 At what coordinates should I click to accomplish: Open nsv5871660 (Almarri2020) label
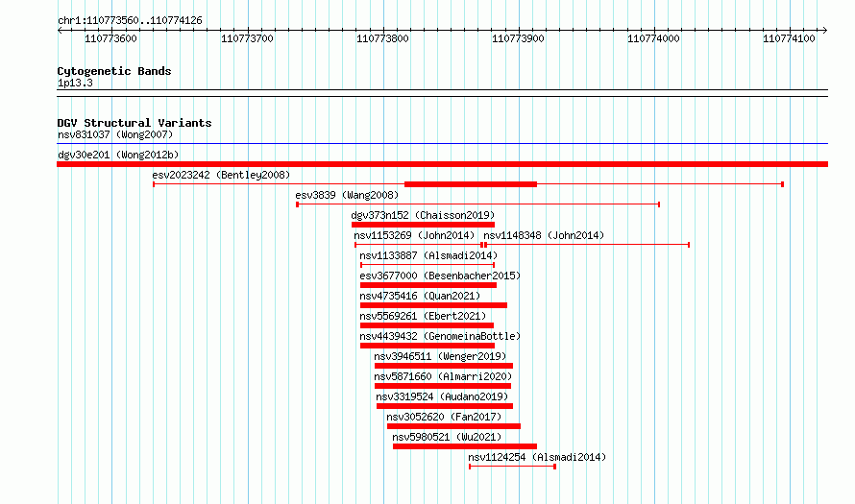pos(443,376)
